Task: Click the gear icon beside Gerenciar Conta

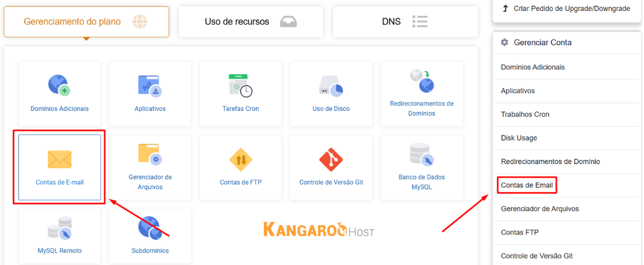Action: pyautogui.click(x=505, y=43)
